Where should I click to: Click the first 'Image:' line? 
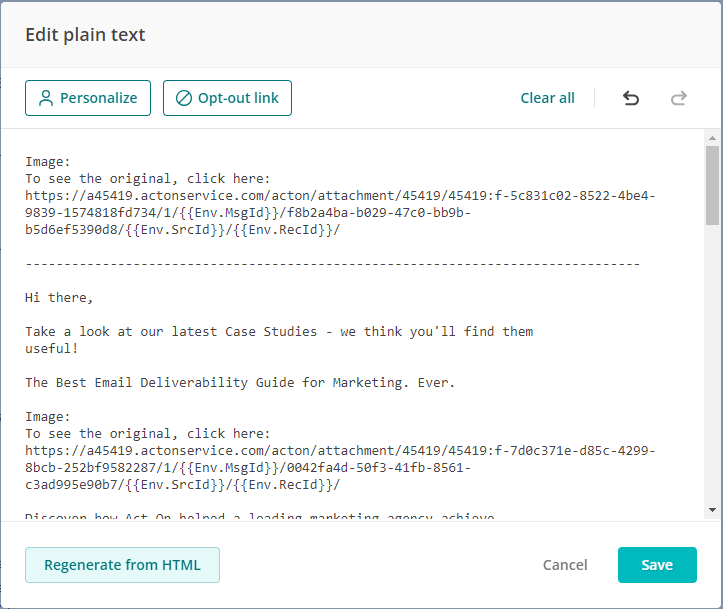(x=47, y=162)
